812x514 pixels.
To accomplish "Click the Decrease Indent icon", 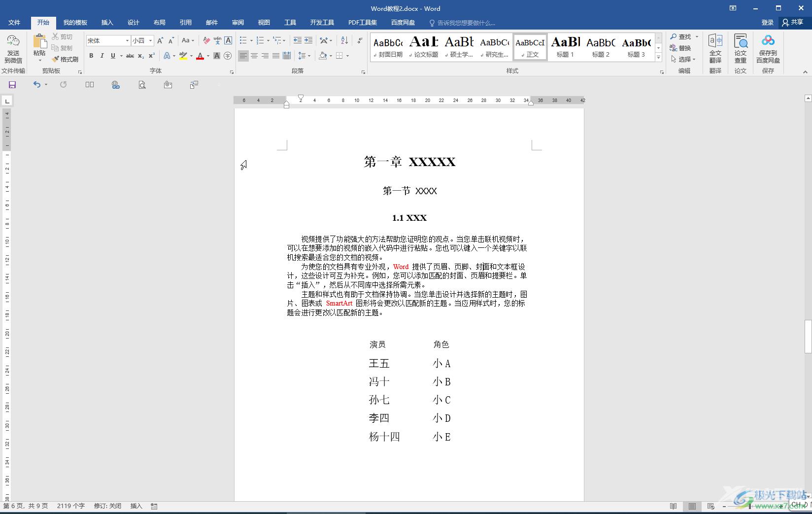I will (297, 40).
